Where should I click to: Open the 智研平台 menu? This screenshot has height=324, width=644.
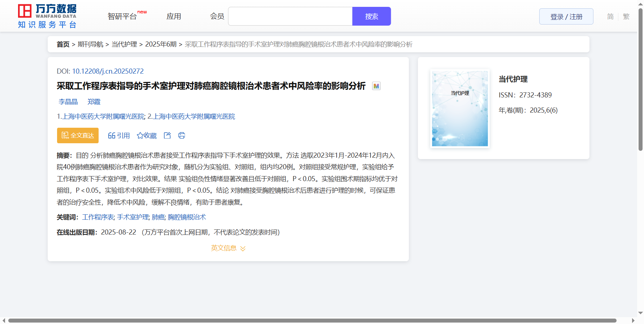tap(122, 17)
